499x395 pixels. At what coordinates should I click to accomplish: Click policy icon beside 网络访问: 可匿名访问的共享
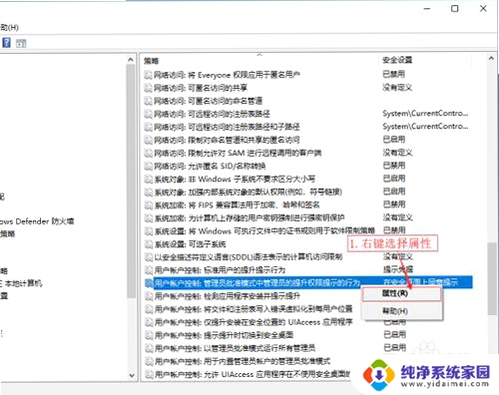point(148,88)
